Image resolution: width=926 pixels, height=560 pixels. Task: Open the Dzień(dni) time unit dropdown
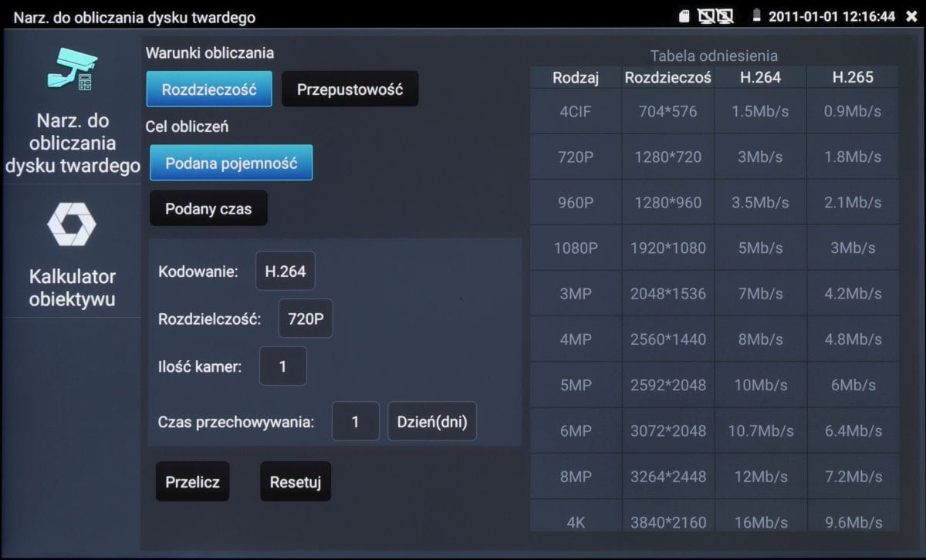pos(431,422)
